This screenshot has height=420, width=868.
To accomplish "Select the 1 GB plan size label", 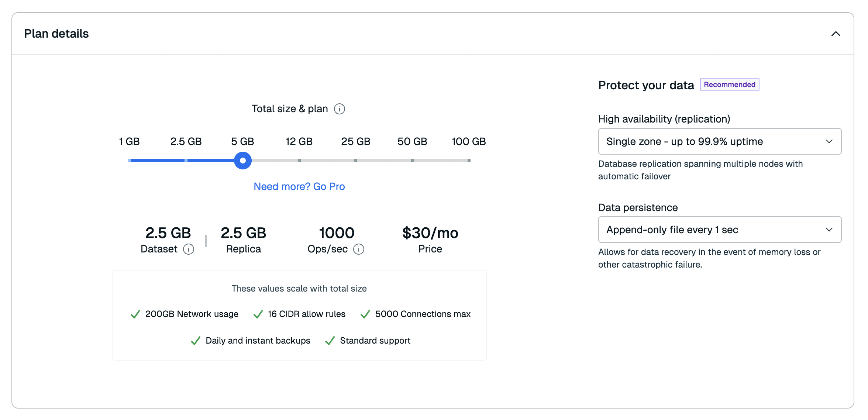I will click(129, 141).
